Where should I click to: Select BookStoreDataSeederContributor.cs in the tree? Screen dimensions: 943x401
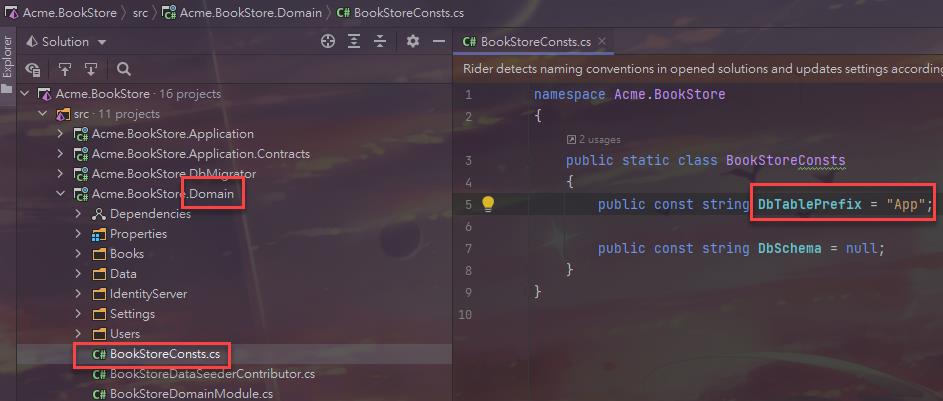click(212, 374)
